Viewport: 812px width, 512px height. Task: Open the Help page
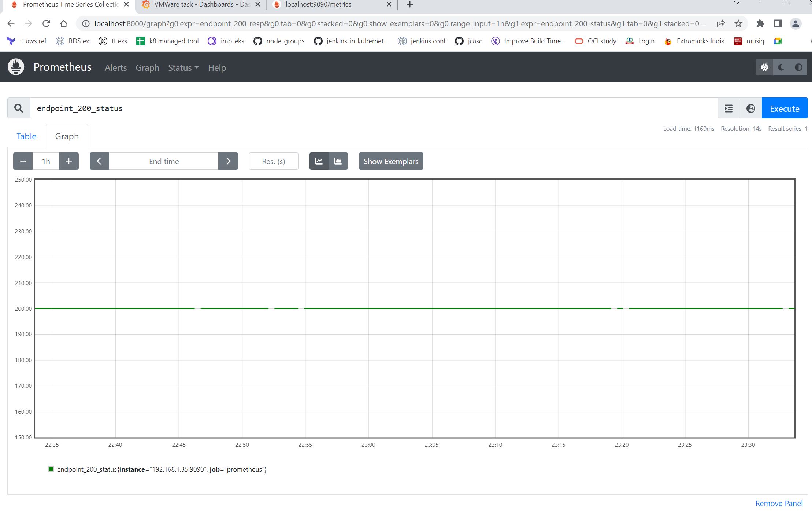[x=217, y=68]
